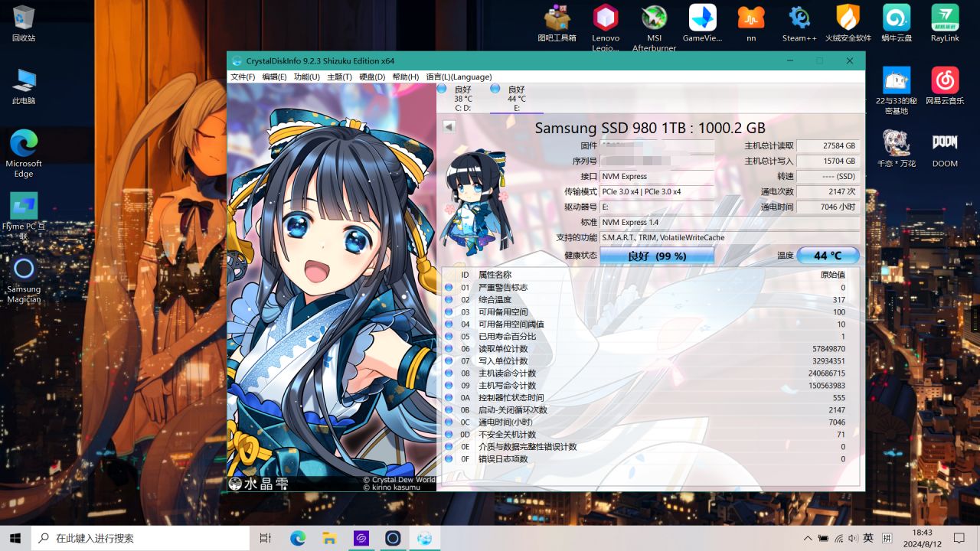Open the 千恋＊万花 desktop shortcut
The height and width of the screenshot is (551, 980).
click(897, 149)
